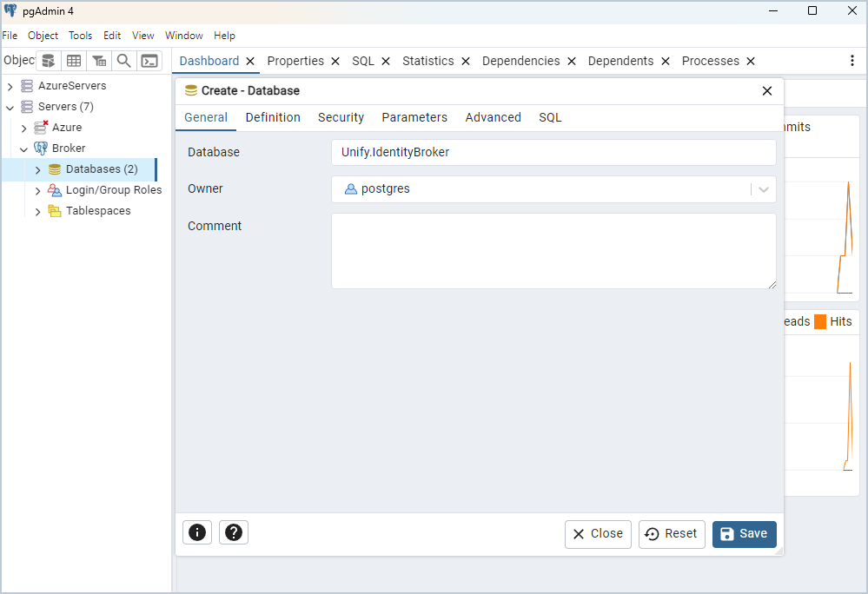Click the Databases (2) cylinder icon

pos(54,169)
